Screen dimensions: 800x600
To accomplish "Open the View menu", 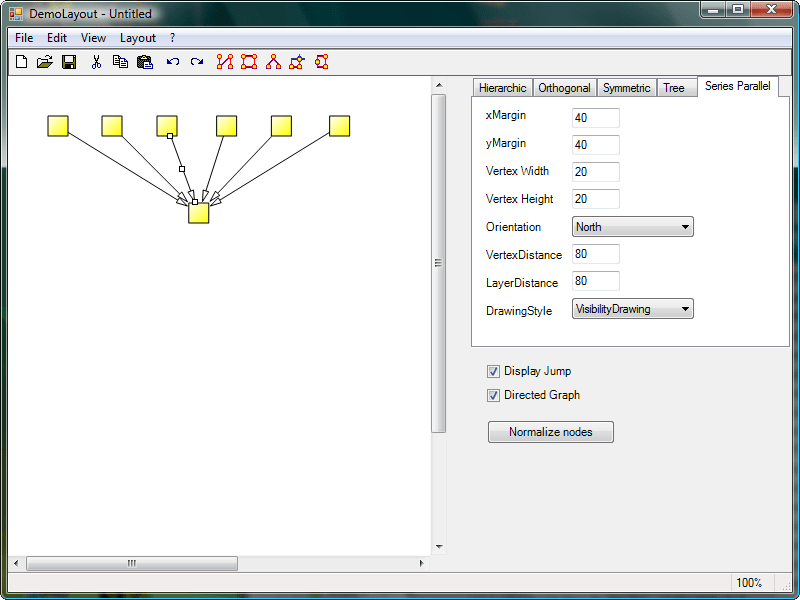I will pos(93,38).
